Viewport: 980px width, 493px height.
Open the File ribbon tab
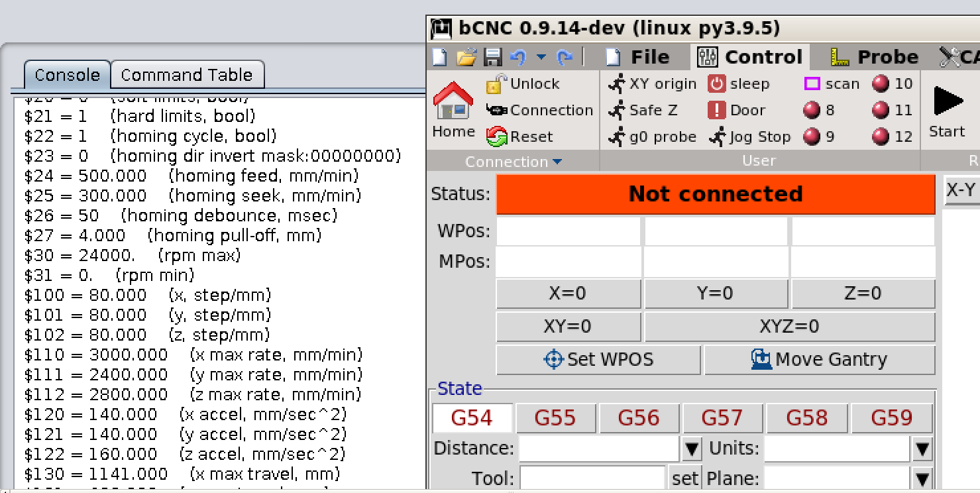coord(638,57)
